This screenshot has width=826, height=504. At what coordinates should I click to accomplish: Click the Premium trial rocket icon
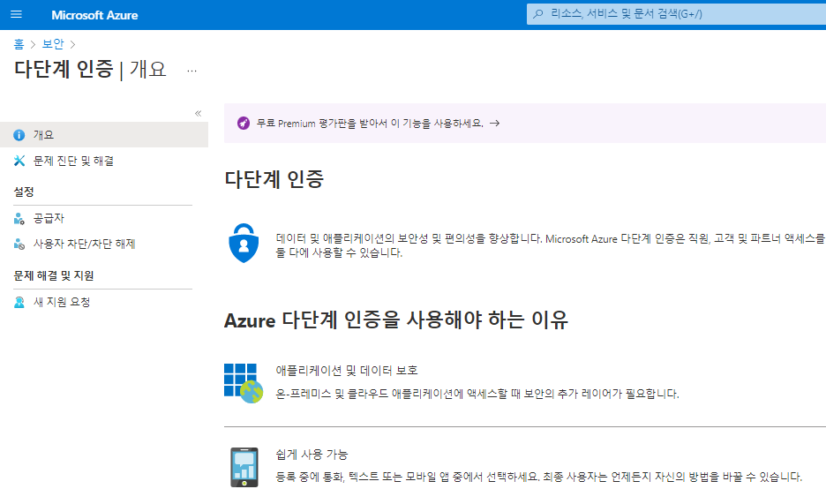pyautogui.click(x=243, y=124)
